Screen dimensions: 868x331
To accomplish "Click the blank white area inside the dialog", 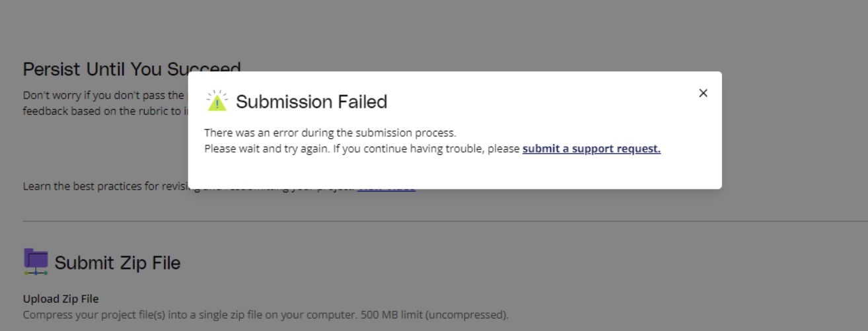I will tap(454, 173).
